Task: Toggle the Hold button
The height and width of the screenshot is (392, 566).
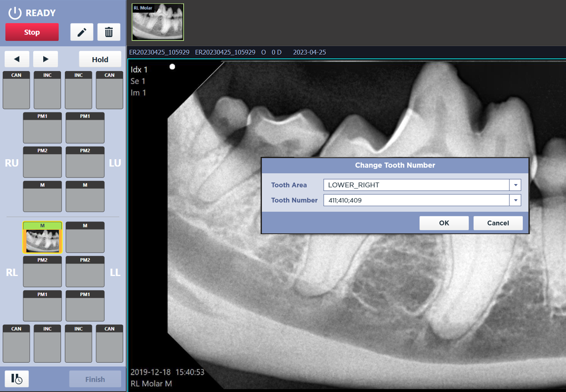Action: 100,59
